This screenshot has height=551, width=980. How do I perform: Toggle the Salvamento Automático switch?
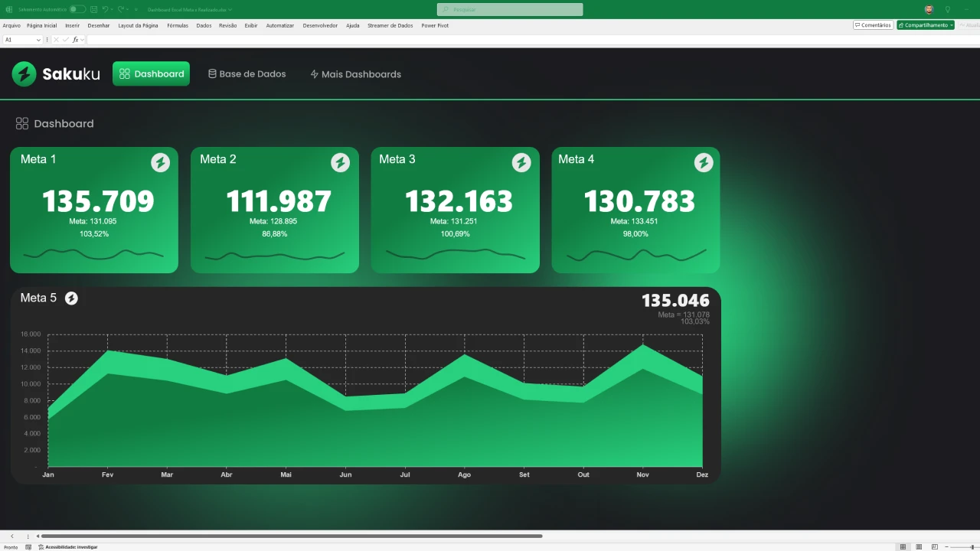[77, 9]
